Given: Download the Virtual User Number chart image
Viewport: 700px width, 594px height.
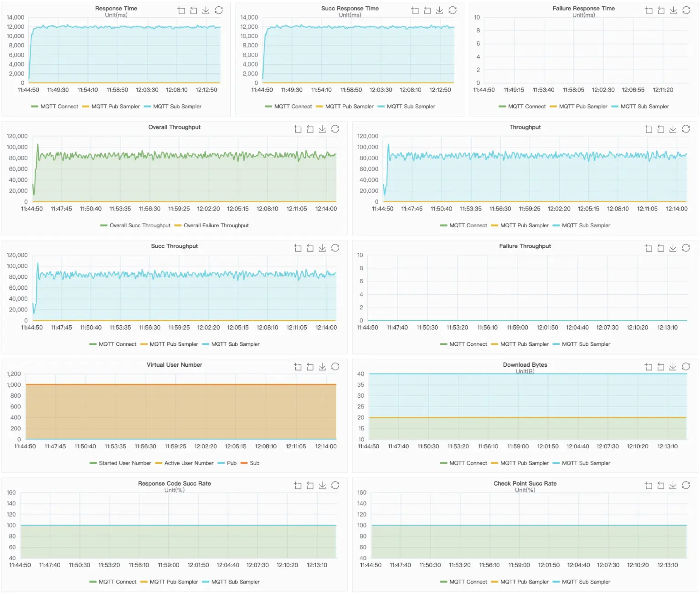Looking at the screenshot, I should click(322, 367).
